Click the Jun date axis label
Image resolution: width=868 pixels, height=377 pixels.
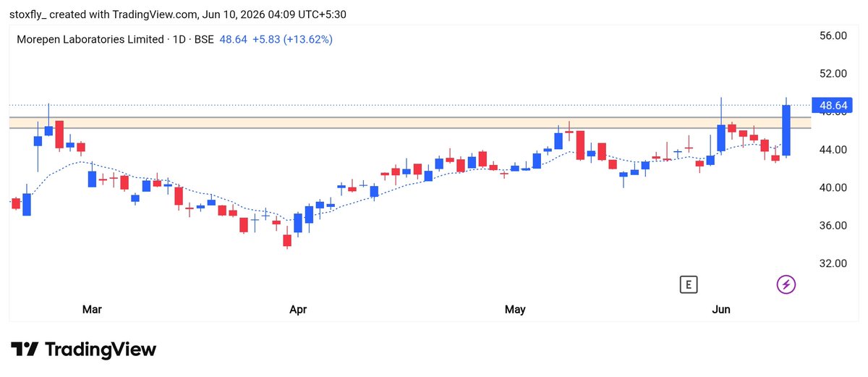[x=721, y=310]
